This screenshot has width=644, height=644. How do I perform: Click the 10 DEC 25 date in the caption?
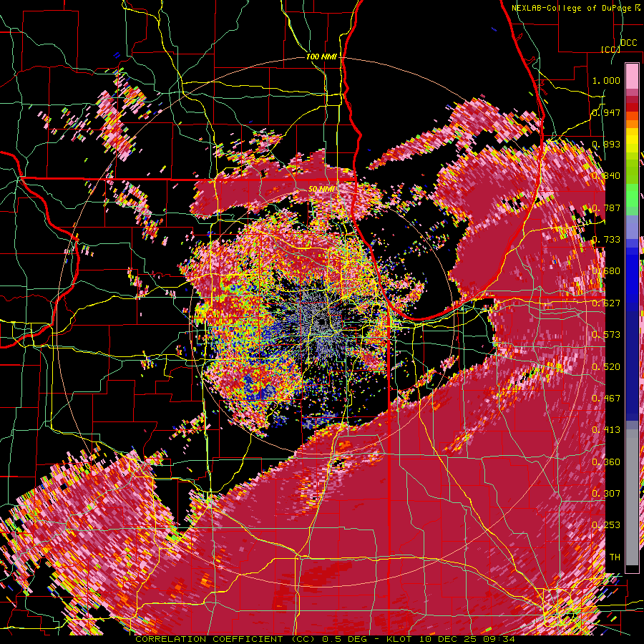coord(448,639)
